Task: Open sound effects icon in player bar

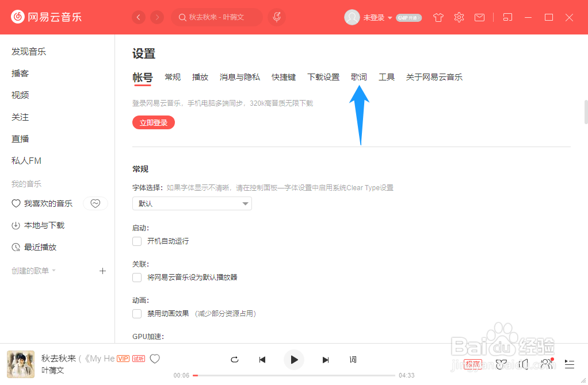Action: [x=501, y=364]
